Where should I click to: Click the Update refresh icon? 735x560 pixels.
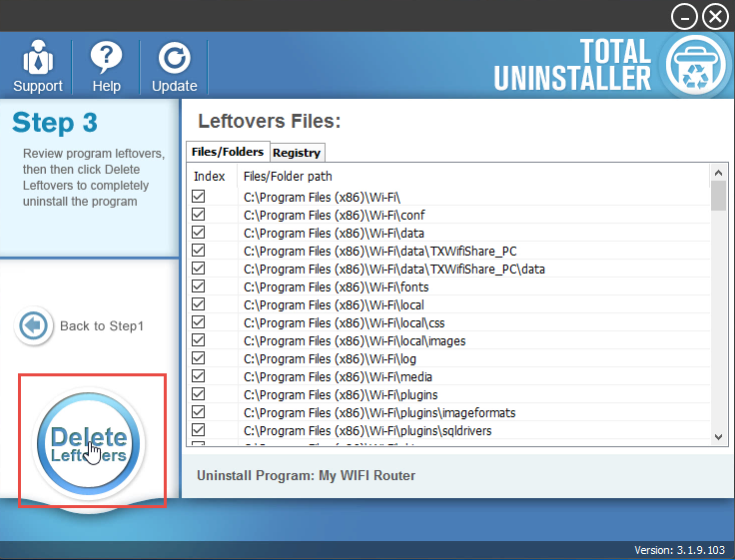click(175, 58)
